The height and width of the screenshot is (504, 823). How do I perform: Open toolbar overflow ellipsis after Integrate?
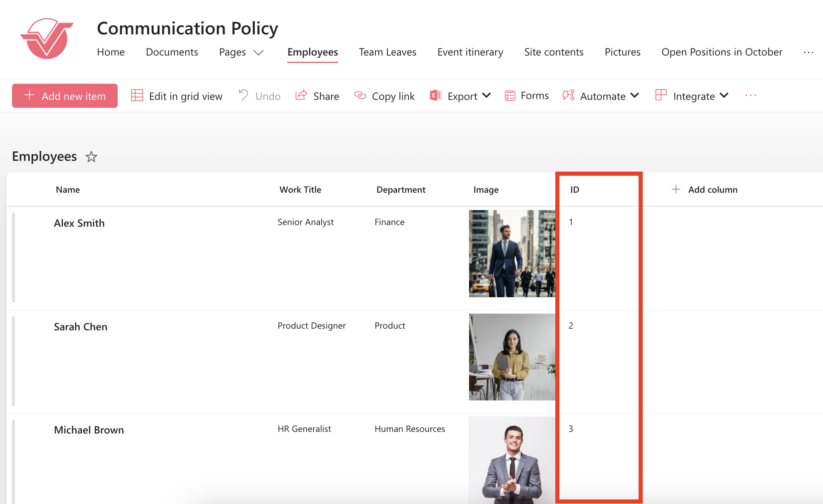tap(750, 96)
